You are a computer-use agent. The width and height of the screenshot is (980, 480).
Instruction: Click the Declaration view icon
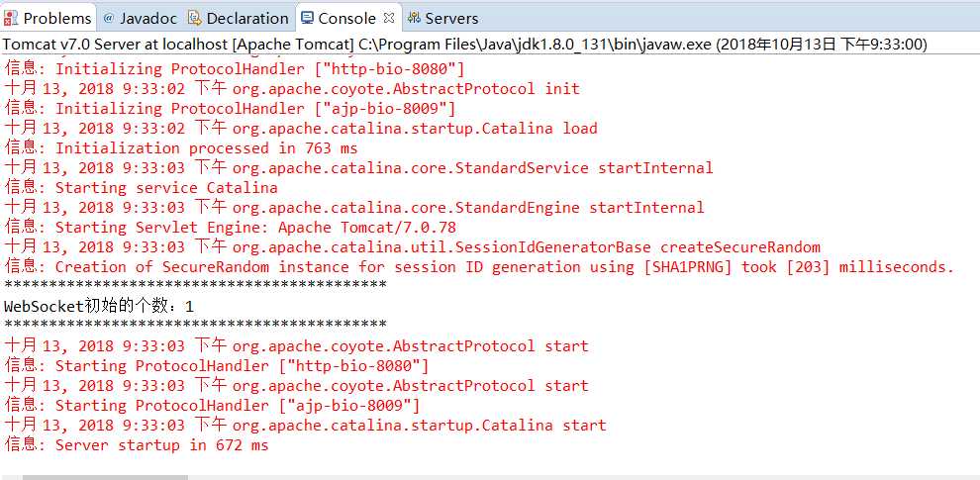coord(194,18)
